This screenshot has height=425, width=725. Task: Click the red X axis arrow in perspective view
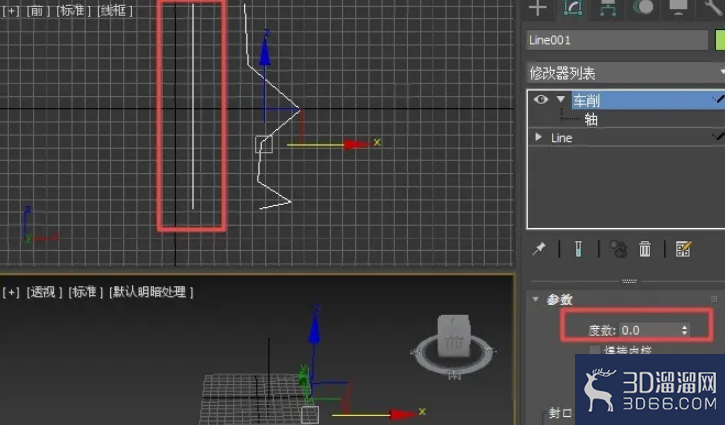click(403, 414)
